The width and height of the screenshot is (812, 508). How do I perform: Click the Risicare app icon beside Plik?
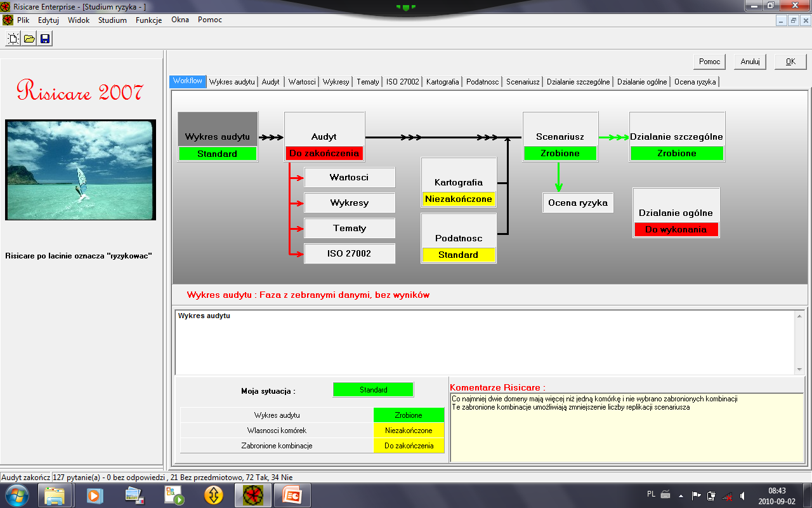click(x=8, y=20)
